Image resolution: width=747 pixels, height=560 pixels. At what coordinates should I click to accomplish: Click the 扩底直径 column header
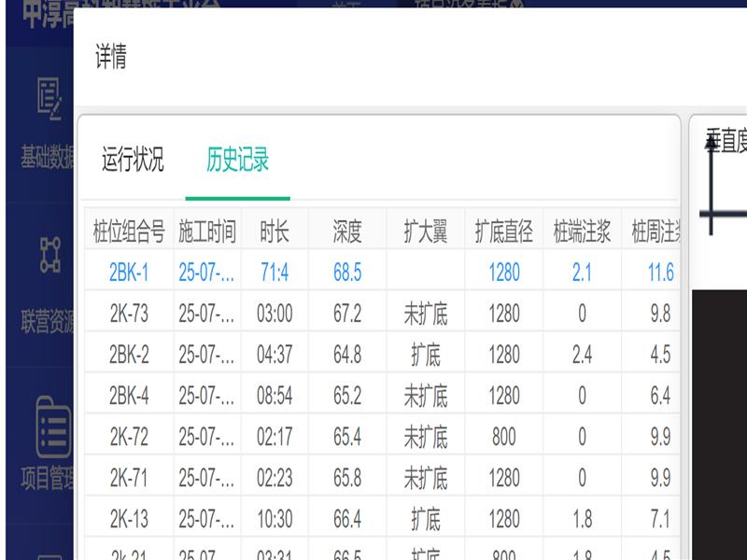tap(504, 231)
